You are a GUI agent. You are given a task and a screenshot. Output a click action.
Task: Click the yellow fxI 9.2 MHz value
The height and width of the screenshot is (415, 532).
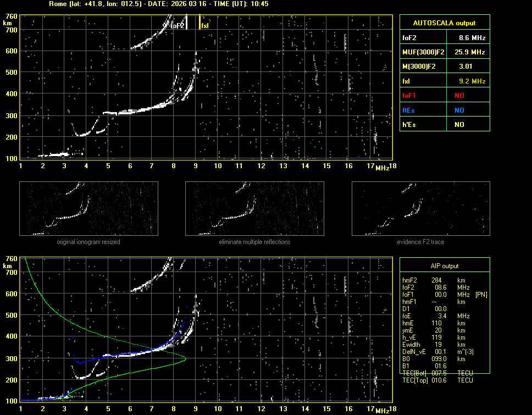click(472, 81)
